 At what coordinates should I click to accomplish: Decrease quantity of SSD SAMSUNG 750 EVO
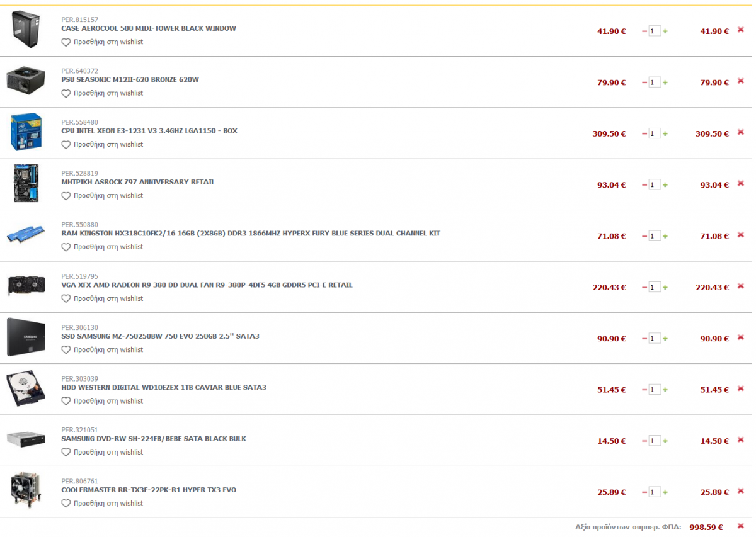(x=644, y=339)
